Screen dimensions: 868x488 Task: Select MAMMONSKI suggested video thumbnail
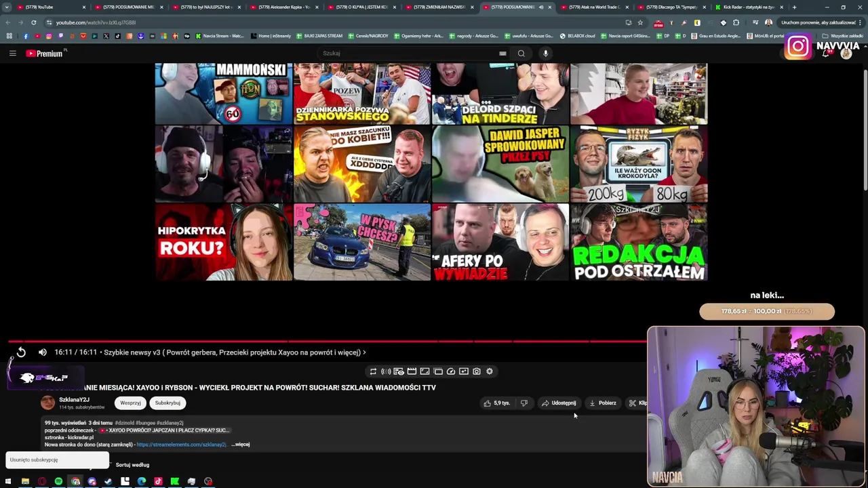[x=224, y=94]
